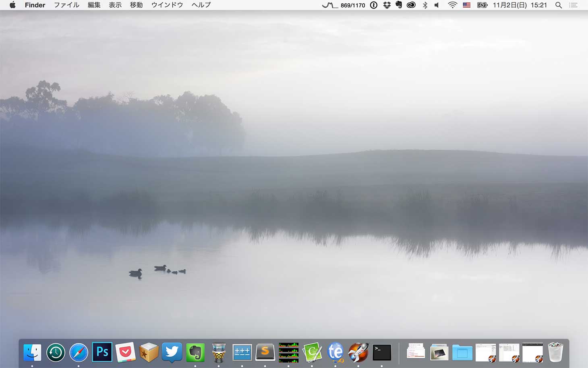588x368 pixels.
Task: Open the blue +++ app icon
Action: point(242,353)
